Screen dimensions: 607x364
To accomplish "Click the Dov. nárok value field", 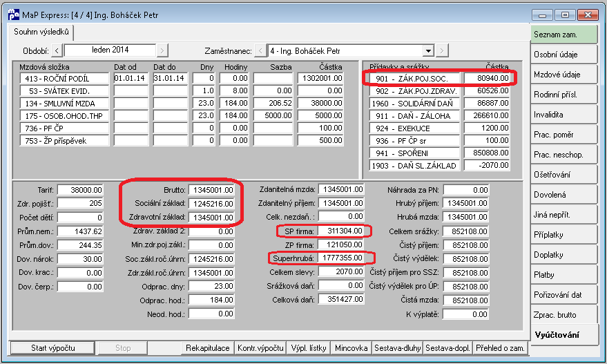I will [80, 259].
